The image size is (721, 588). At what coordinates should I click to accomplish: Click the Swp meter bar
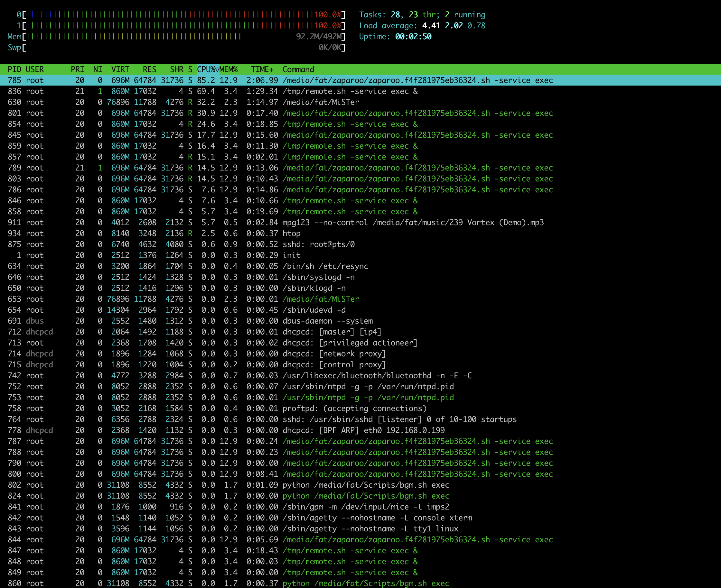[177, 47]
